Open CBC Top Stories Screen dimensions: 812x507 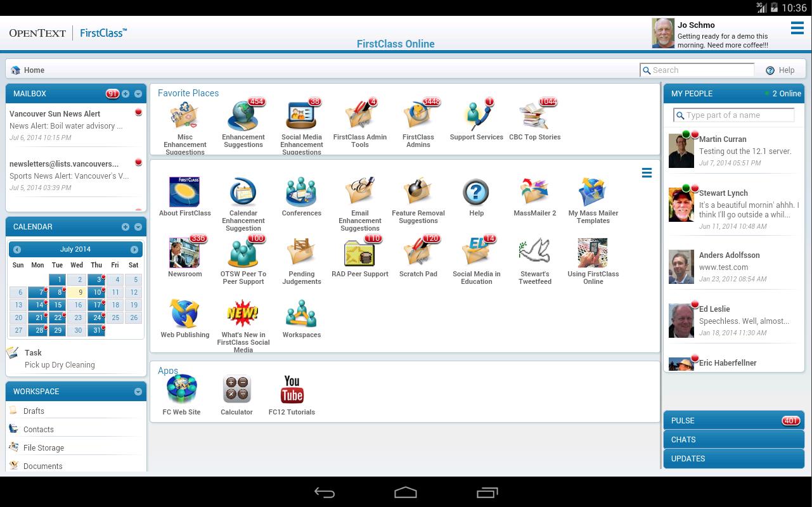tap(535, 117)
